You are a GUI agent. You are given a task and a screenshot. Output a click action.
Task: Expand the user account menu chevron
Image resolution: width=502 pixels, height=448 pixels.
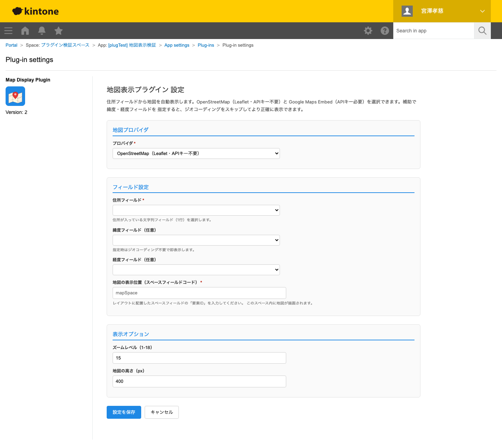pos(482,11)
